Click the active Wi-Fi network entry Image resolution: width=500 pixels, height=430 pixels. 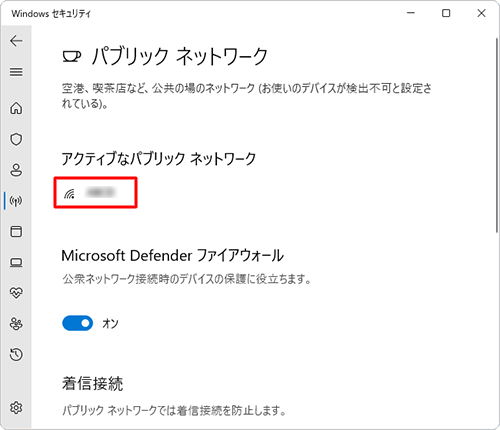tap(95, 193)
